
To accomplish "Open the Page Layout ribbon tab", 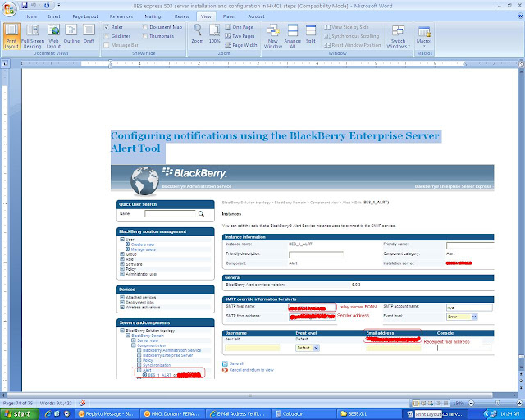I will click(x=85, y=16).
